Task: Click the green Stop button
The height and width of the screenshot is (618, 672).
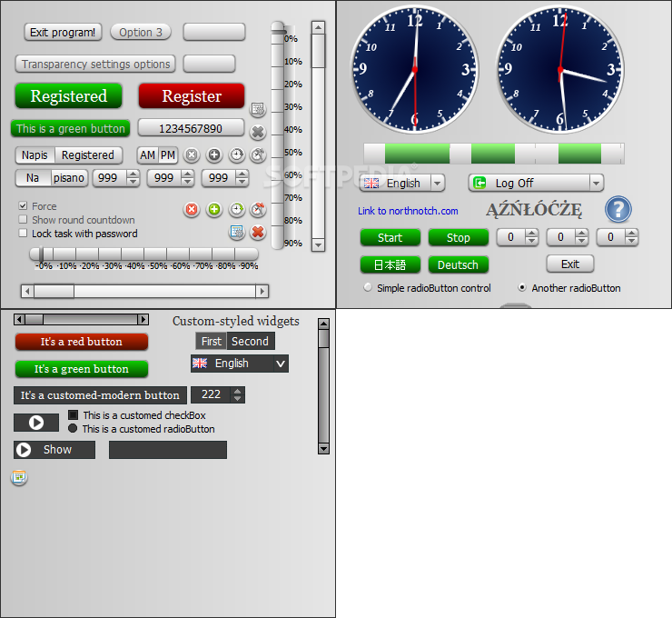Action: [459, 237]
